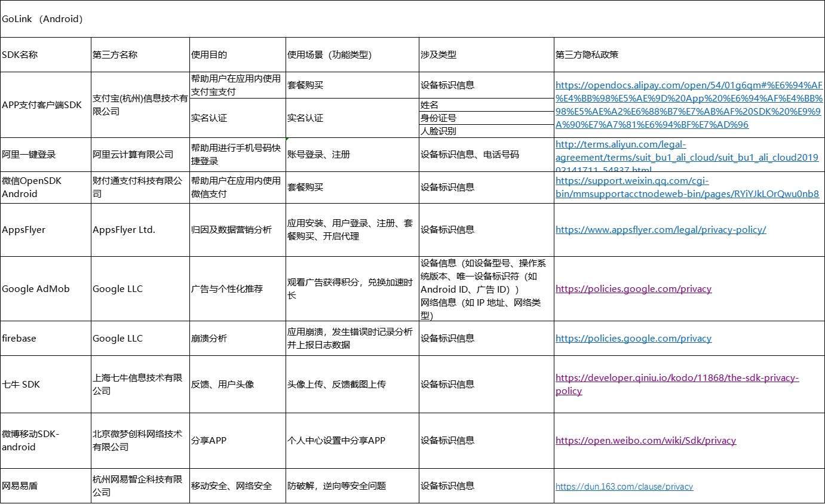The width and height of the screenshot is (825, 504).
Task: Click the support.weixin.qq.com privacy link
Action: coord(687,187)
